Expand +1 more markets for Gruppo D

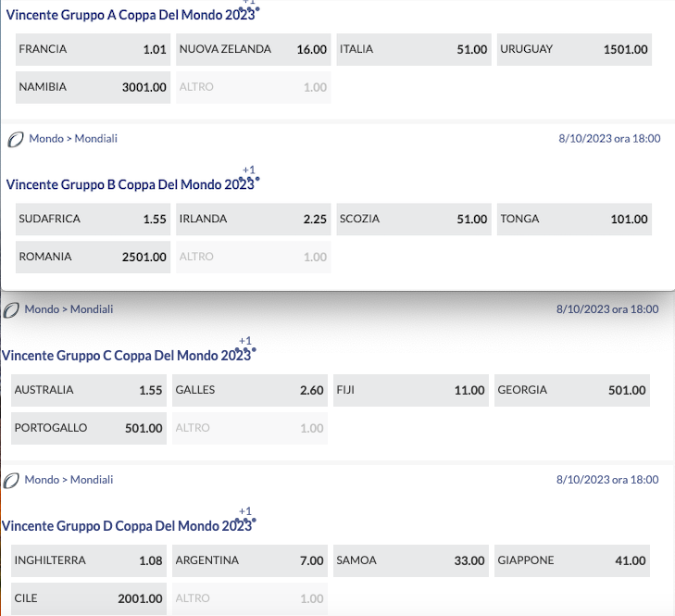(x=245, y=516)
